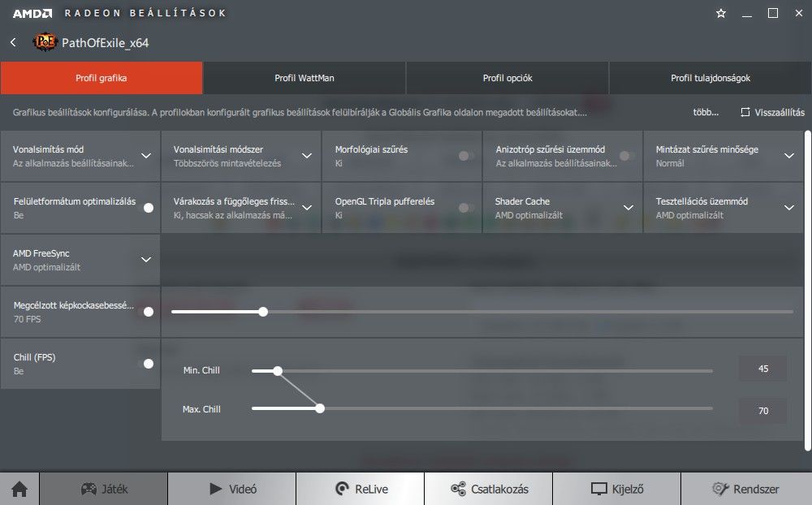Open Mintázat szűrés minősége dropdown
Viewport: 812px width, 505px height.
point(788,155)
